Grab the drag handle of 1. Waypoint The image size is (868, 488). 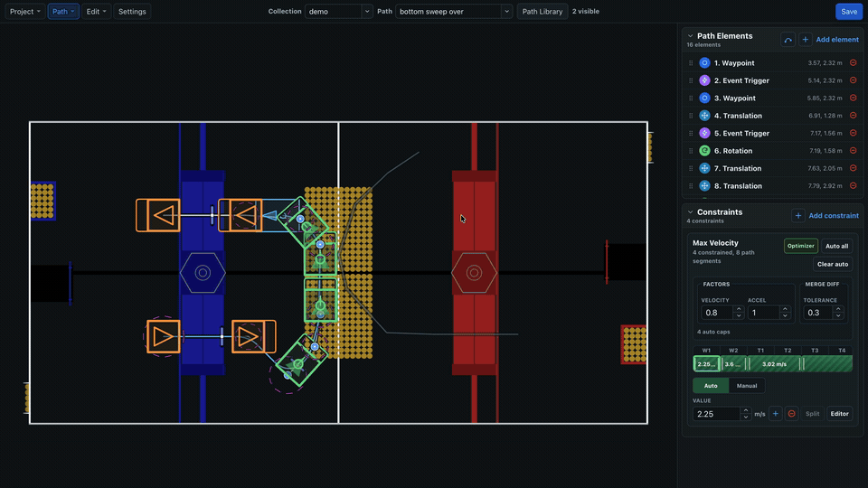690,63
